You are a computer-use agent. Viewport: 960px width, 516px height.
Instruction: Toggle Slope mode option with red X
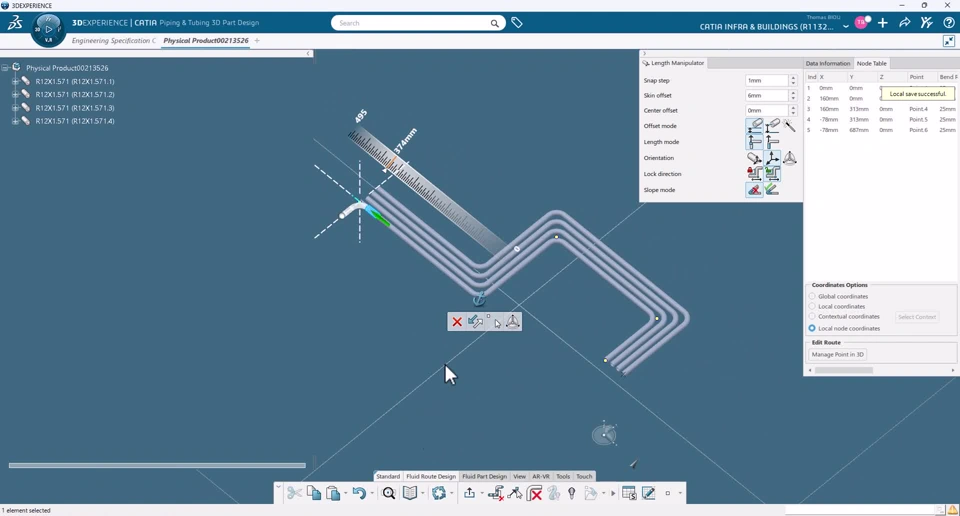tap(754, 190)
